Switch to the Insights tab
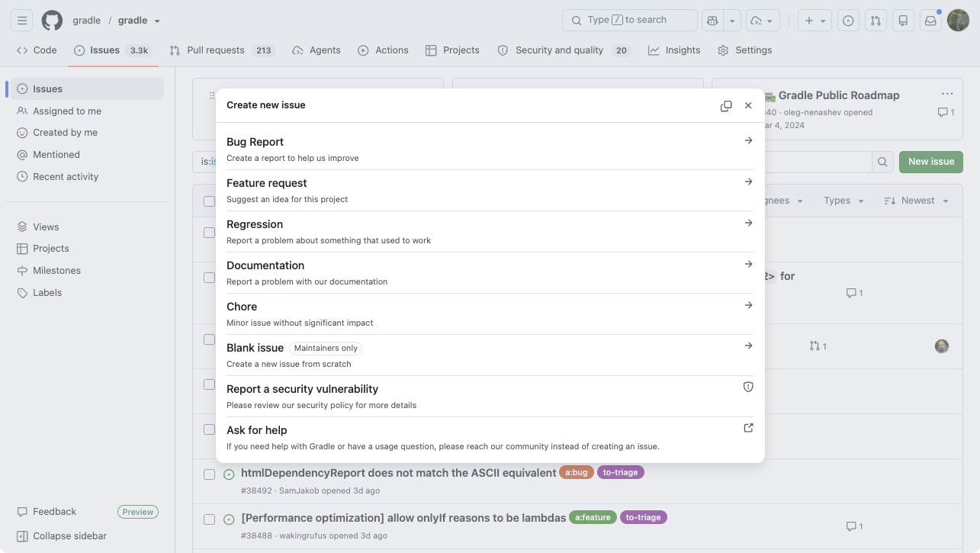 point(674,50)
